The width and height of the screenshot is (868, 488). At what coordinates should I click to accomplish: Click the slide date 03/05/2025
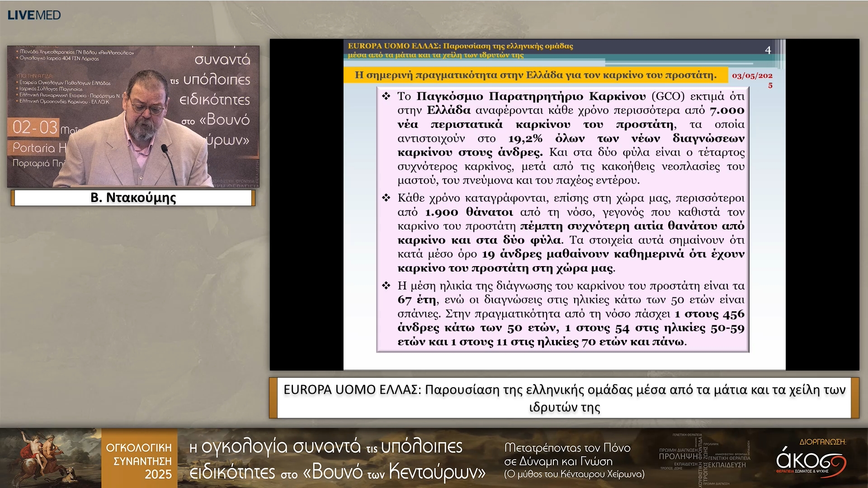[x=753, y=80]
